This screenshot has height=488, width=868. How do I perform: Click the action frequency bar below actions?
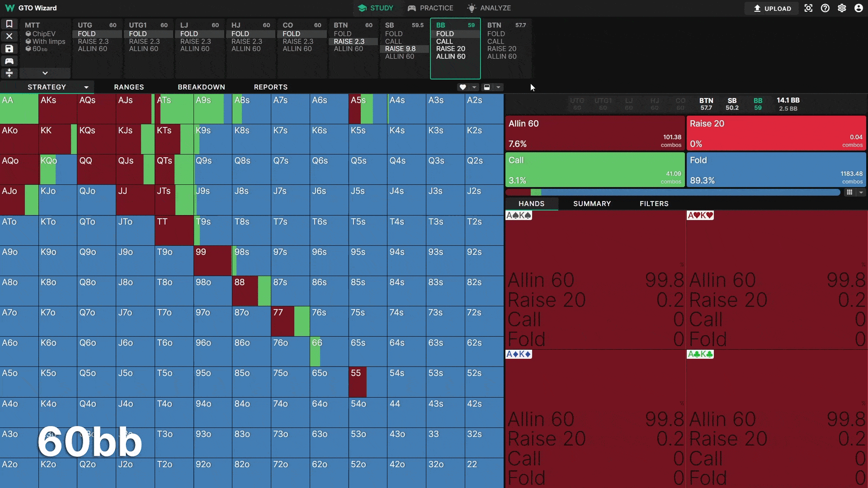click(x=673, y=192)
